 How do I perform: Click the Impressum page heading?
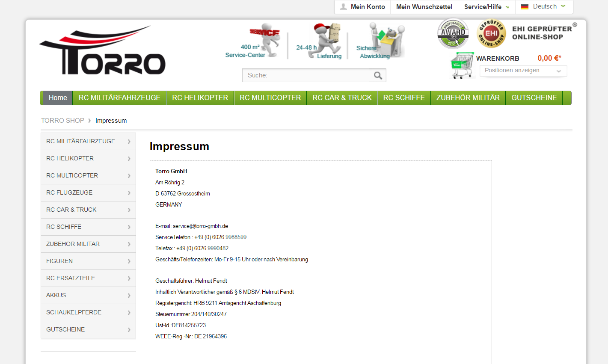click(x=179, y=146)
